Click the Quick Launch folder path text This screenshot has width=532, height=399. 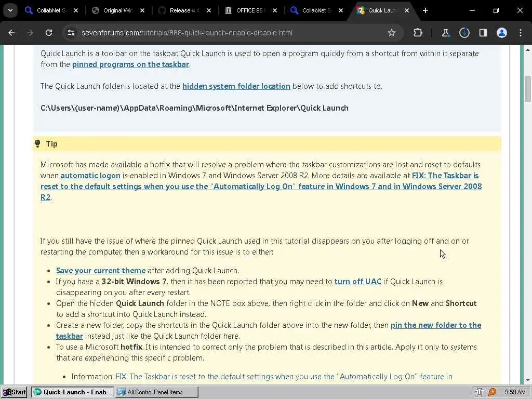(194, 108)
